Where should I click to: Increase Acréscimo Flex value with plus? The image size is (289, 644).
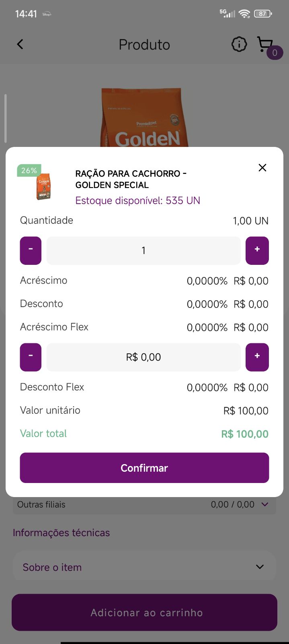(x=257, y=357)
